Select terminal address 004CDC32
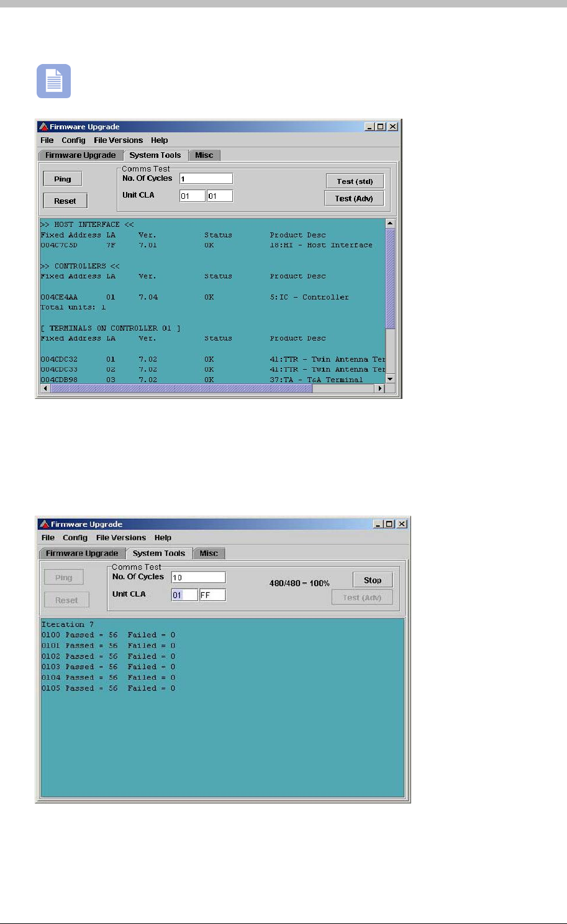The width and height of the screenshot is (567, 924). 59,359
